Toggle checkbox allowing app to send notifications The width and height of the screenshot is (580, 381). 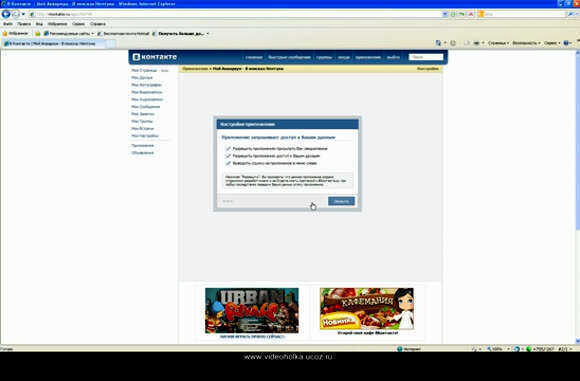[x=228, y=149]
